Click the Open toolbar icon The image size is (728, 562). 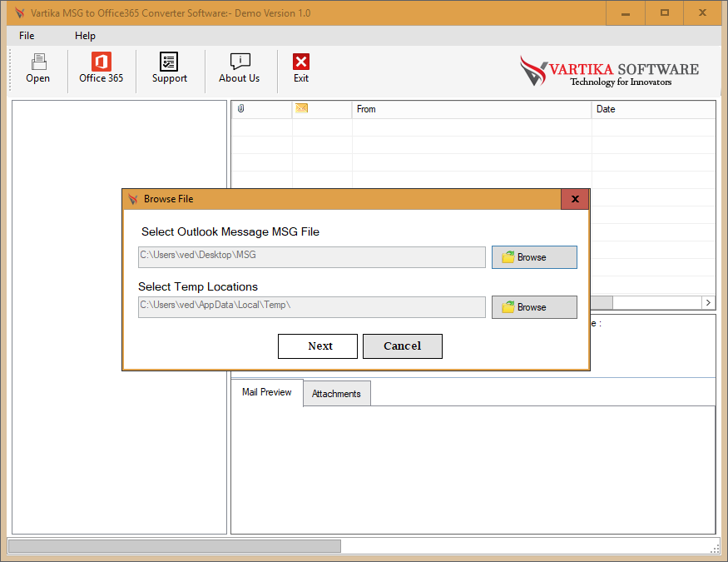coord(38,69)
